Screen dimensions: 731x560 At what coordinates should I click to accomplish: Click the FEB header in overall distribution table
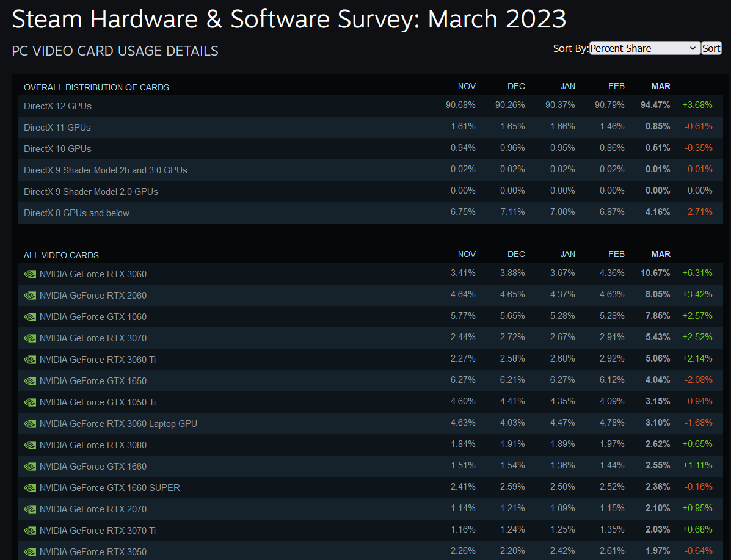pyautogui.click(x=616, y=86)
